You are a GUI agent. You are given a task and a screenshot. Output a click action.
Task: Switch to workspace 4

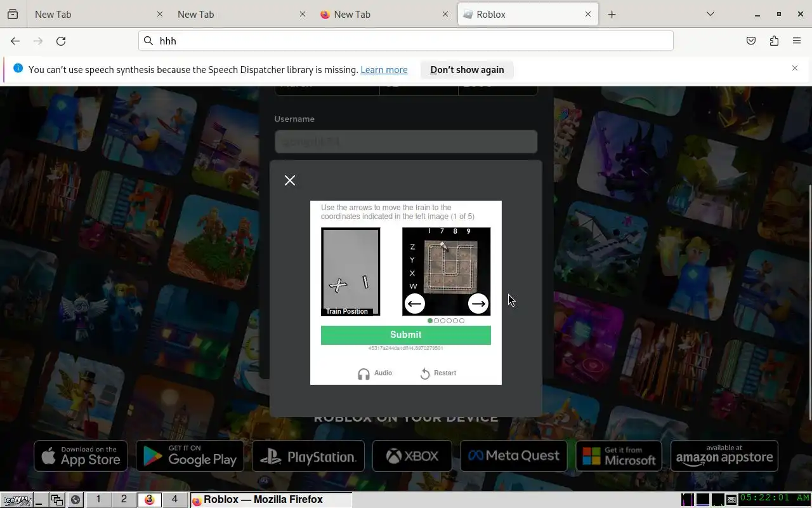[174, 500]
